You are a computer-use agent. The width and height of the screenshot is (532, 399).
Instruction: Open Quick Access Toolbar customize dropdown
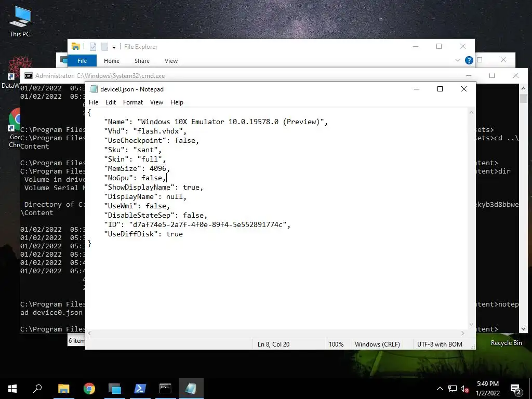click(114, 47)
